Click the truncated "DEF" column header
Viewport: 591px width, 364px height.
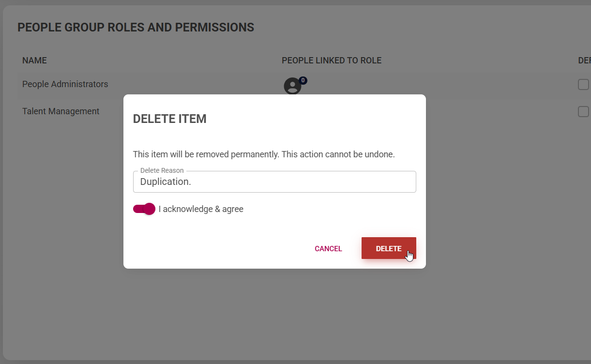[583, 60]
